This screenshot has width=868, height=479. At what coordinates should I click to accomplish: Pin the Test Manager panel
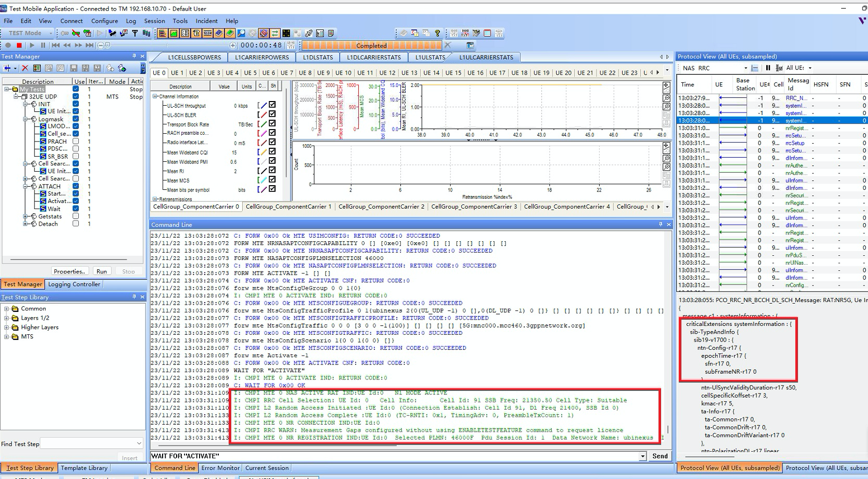pos(134,56)
